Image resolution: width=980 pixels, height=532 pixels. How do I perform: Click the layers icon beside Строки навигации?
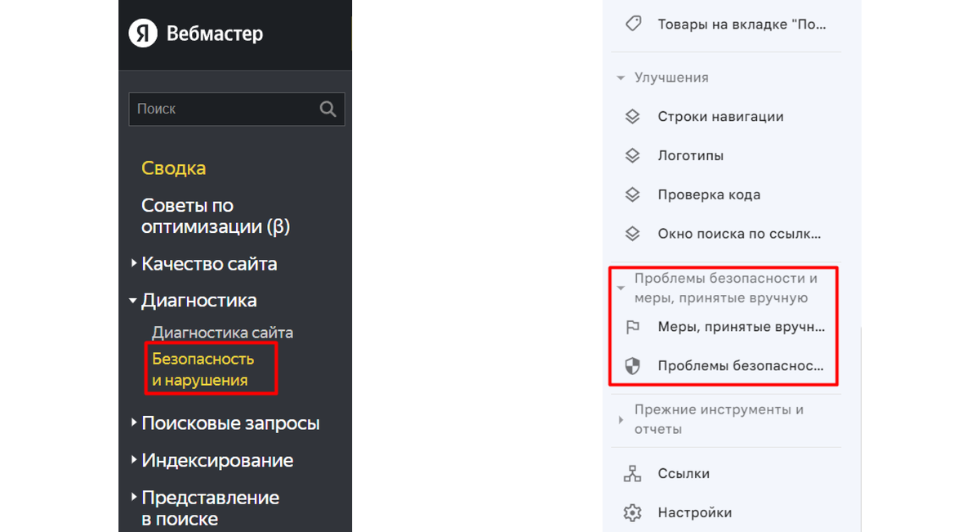(632, 116)
